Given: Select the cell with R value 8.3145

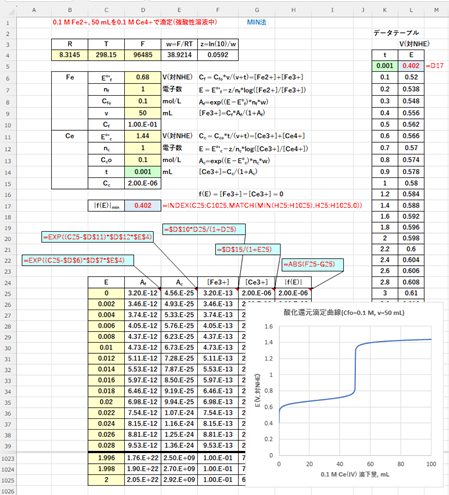Looking at the screenshot, I should click(70, 55).
